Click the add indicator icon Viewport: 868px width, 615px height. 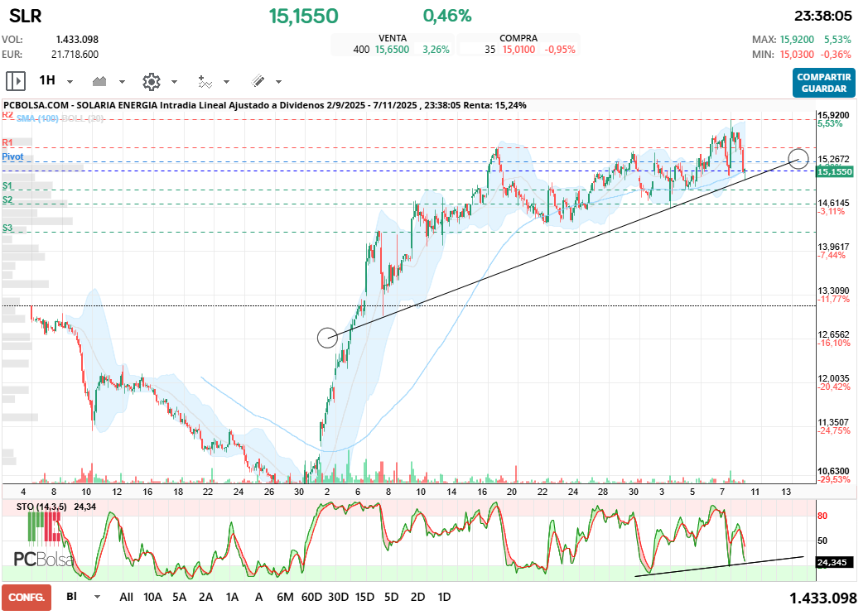point(205,81)
